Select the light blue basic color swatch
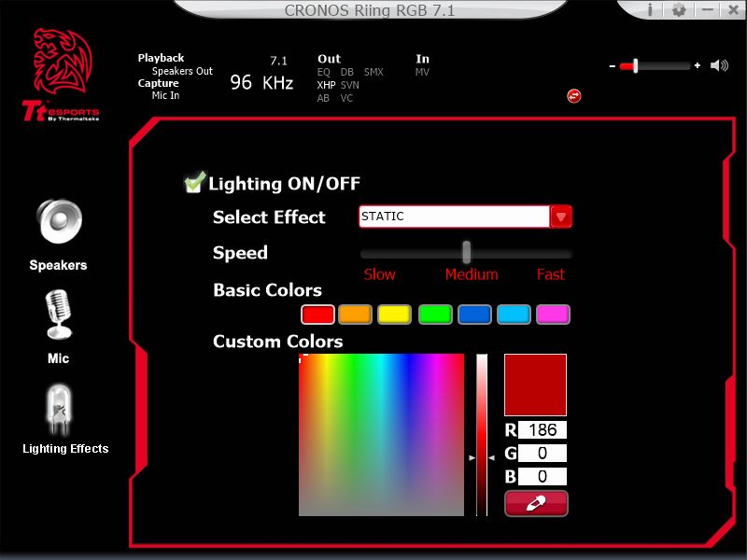The width and height of the screenshot is (747, 560). click(514, 315)
